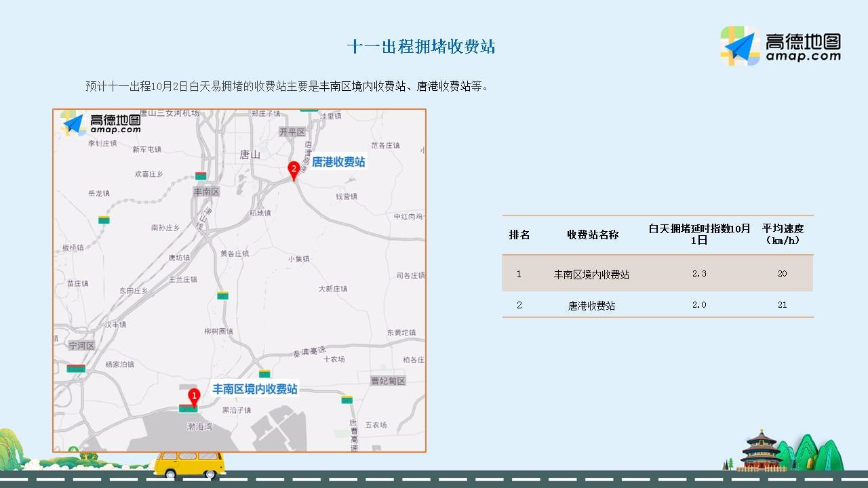Click the amap.com text in header logo

tap(803, 57)
